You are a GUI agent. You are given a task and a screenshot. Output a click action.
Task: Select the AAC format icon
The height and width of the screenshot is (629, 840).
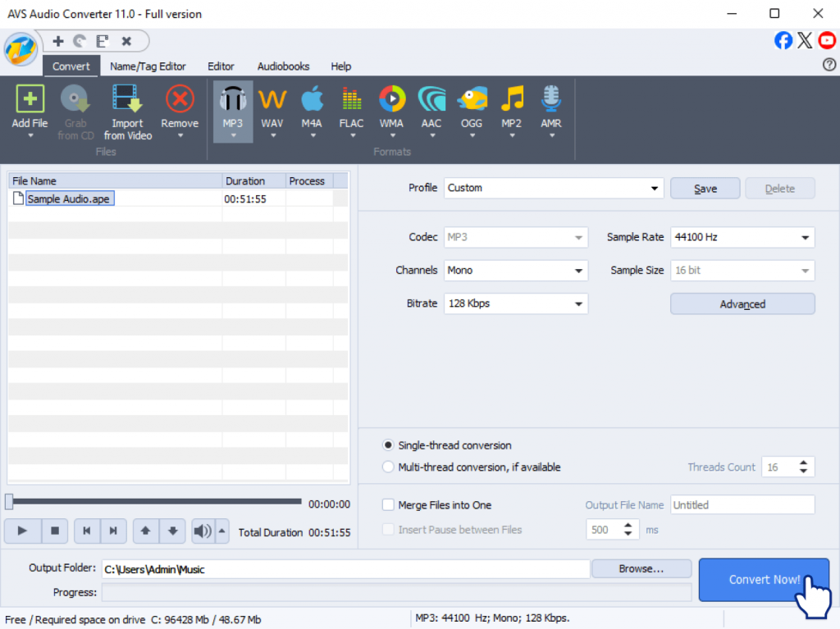point(431,99)
